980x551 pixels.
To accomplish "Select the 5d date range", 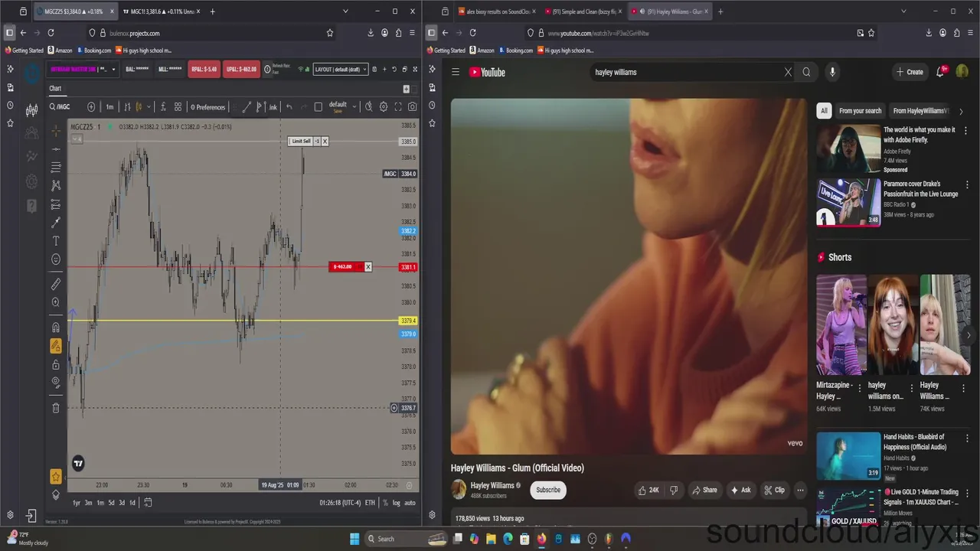I will 111,503.
